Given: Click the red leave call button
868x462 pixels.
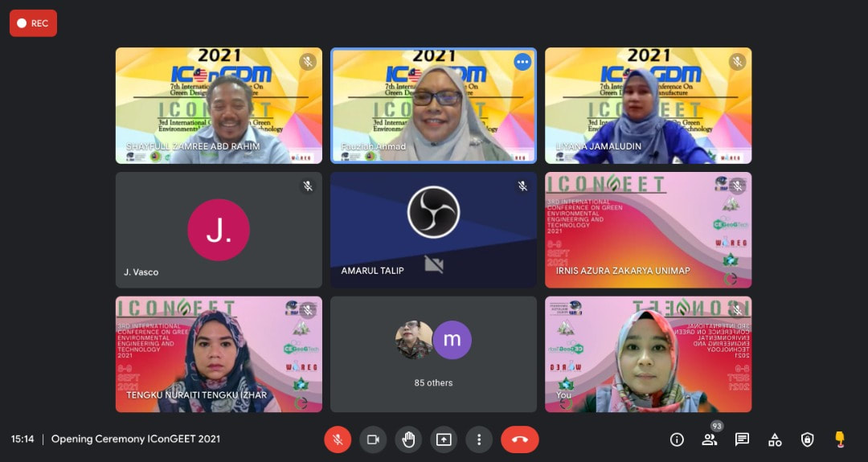Looking at the screenshot, I should pyautogui.click(x=519, y=440).
